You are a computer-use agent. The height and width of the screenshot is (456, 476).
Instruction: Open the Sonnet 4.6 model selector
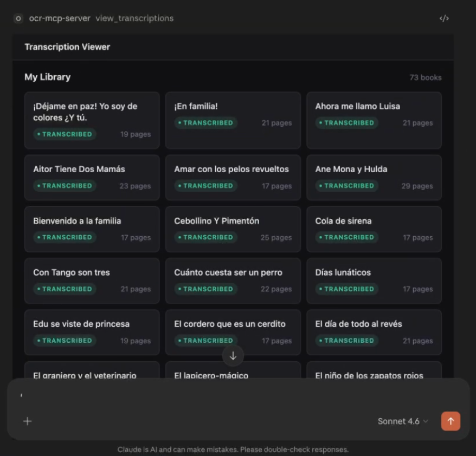click(x=403, y=421)
